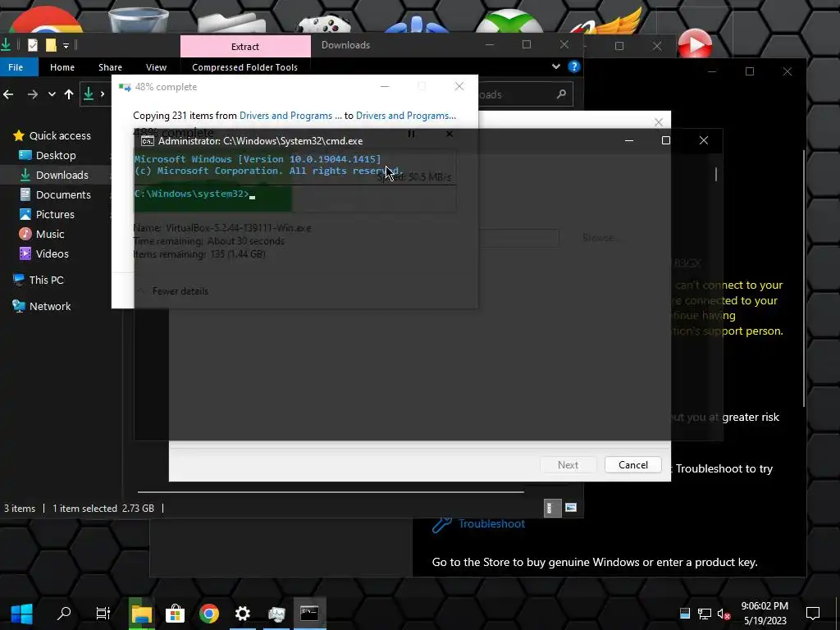Go up one folder level arrow
Screen dimensions: 840x630
69,94
